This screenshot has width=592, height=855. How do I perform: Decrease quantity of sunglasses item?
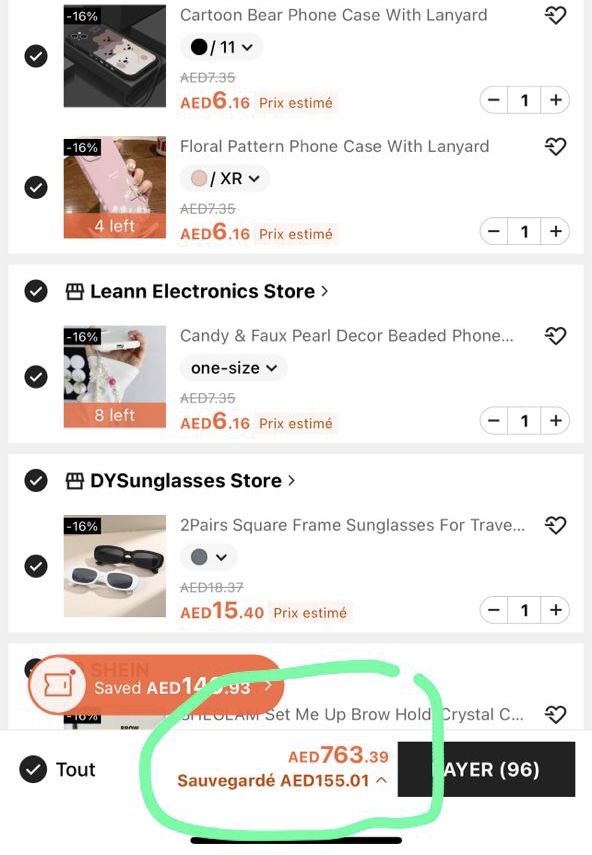[494, 610]
